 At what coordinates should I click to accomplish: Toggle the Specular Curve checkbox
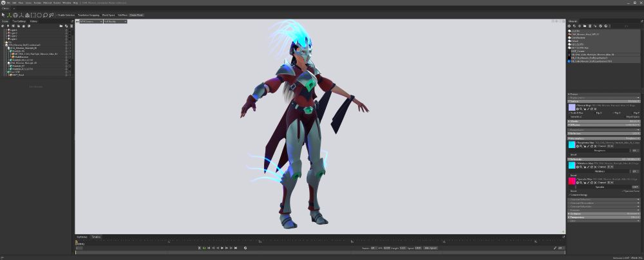point(630,191)
